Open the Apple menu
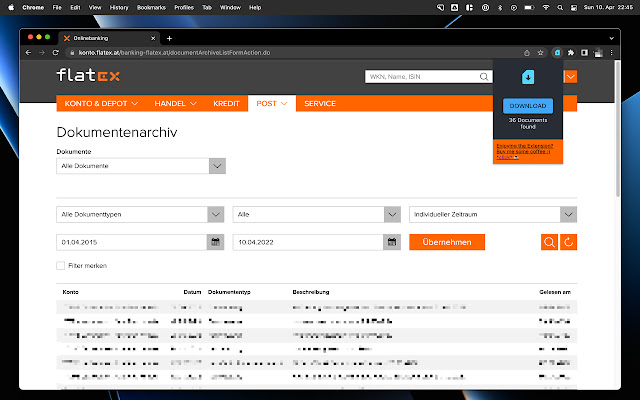 (x=11, y=7)
